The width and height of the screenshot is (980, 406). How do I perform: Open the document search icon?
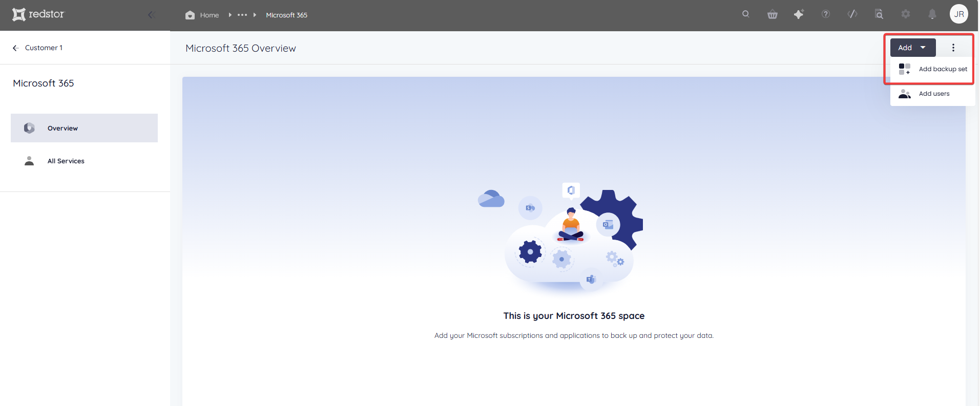point(879,14)
